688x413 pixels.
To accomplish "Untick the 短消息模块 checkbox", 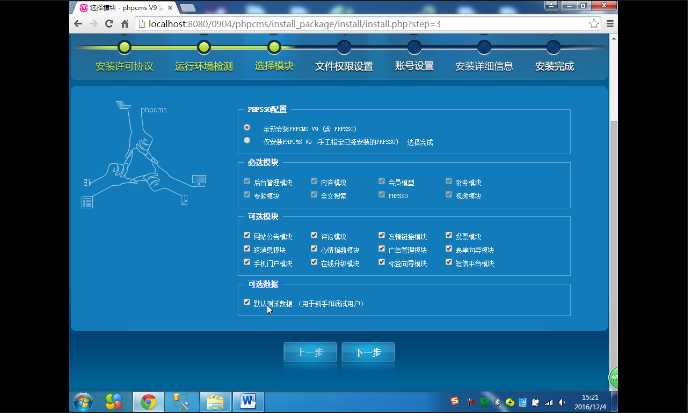I will [247, 249].
